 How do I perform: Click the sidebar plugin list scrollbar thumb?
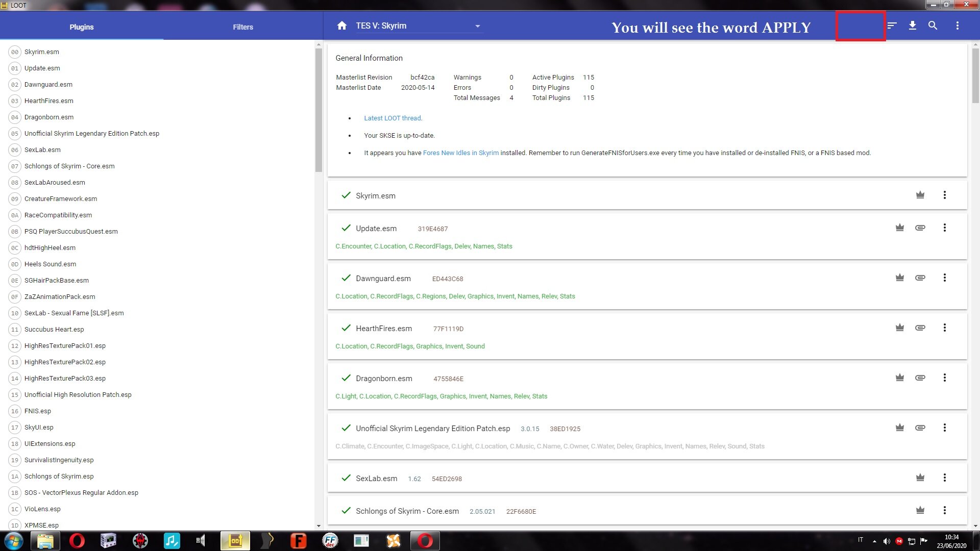pyautogui.click(x=318, y=110)
